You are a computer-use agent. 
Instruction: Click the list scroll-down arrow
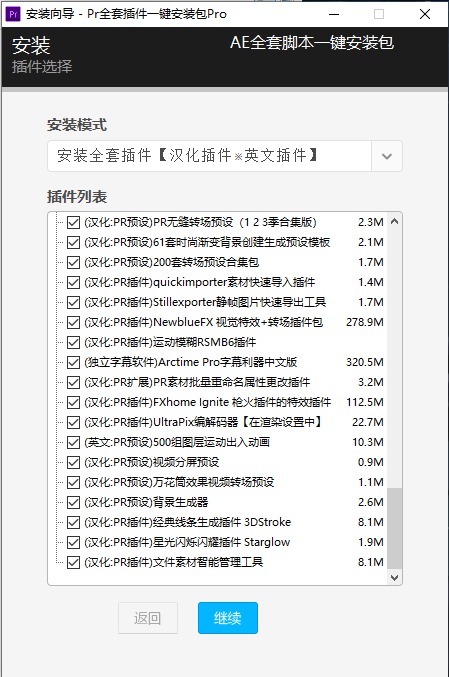pos(394,577)
